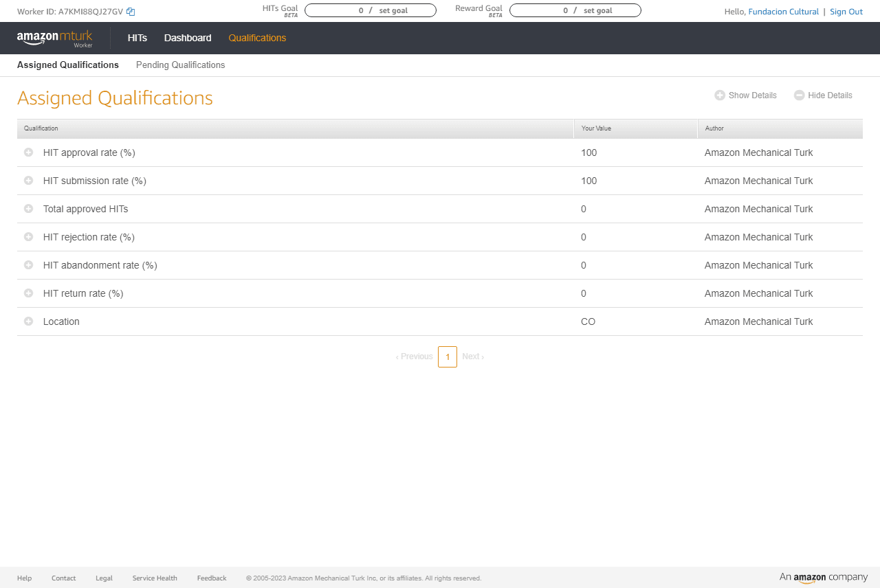
Task: Open the Help footer link
Action: click(24, 578)
